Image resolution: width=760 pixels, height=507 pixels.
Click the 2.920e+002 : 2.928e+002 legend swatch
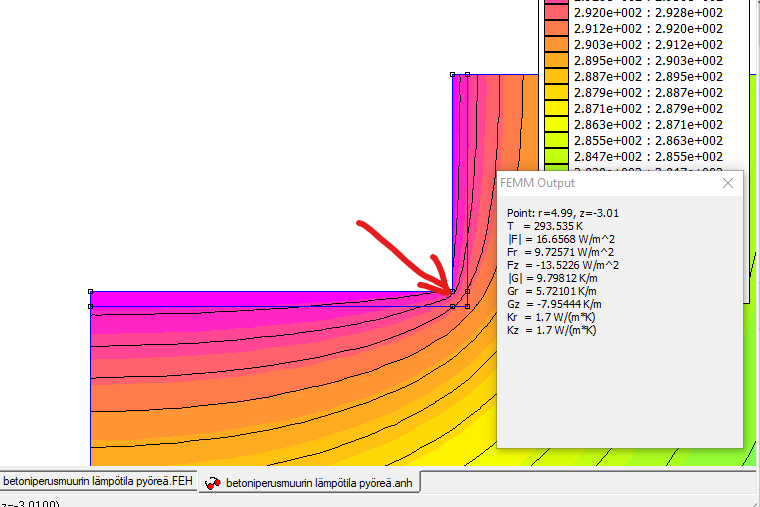pos(555,12)
